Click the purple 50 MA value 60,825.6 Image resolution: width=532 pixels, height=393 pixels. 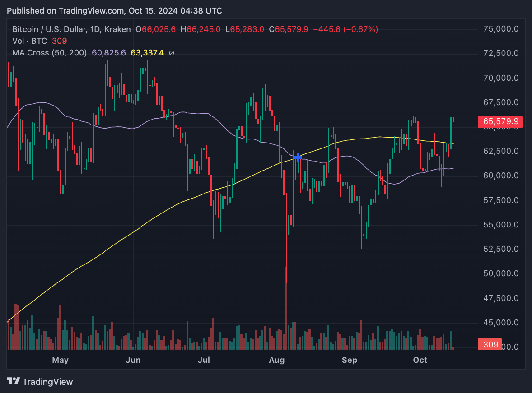pos(109,53)
